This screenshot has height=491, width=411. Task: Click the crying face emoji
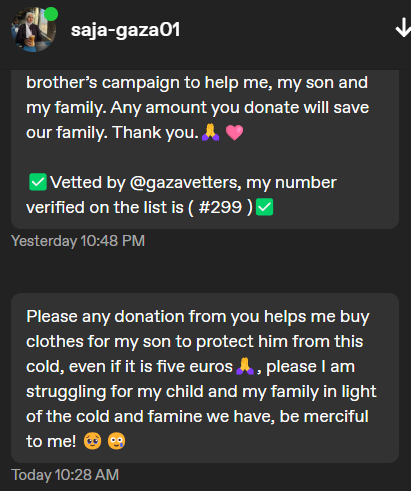tap(117, 441)
